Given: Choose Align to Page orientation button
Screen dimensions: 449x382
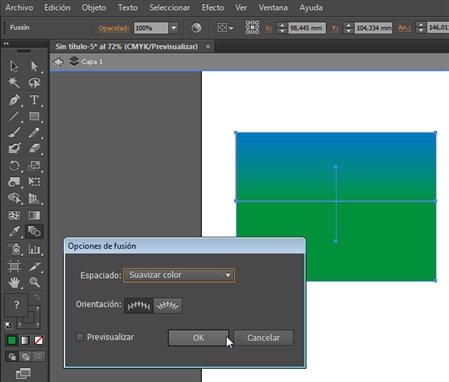Looking at the screenshot, I should tap(139, 305).
